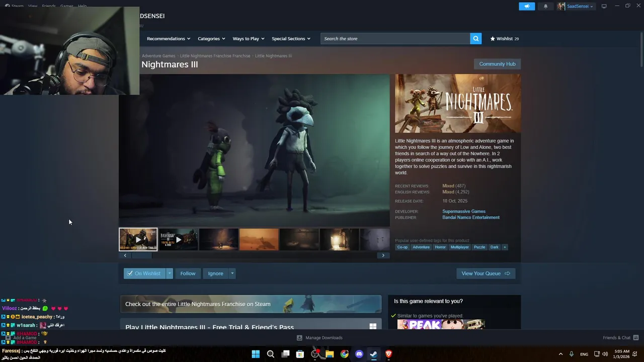Viewport: 644px width, 362px height.
Task: Click the Little Nightmares III header image
Action: (458, 104)
